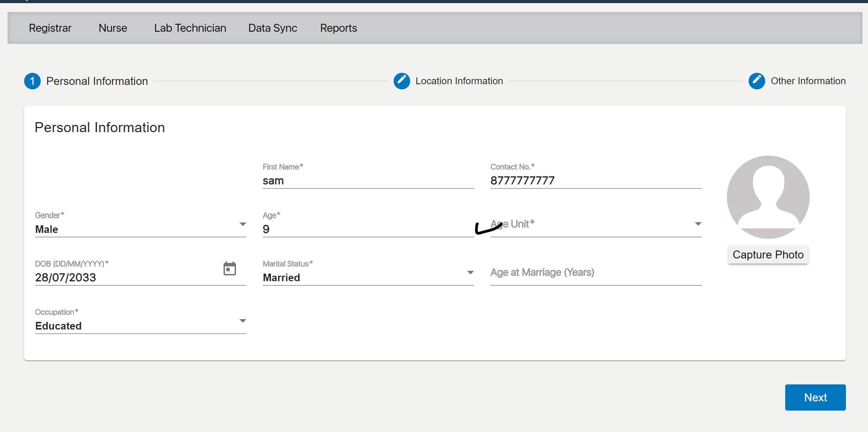Click the Age at Marriage field
The width and height of the screenshot is (868, 432).
(595, 273)
